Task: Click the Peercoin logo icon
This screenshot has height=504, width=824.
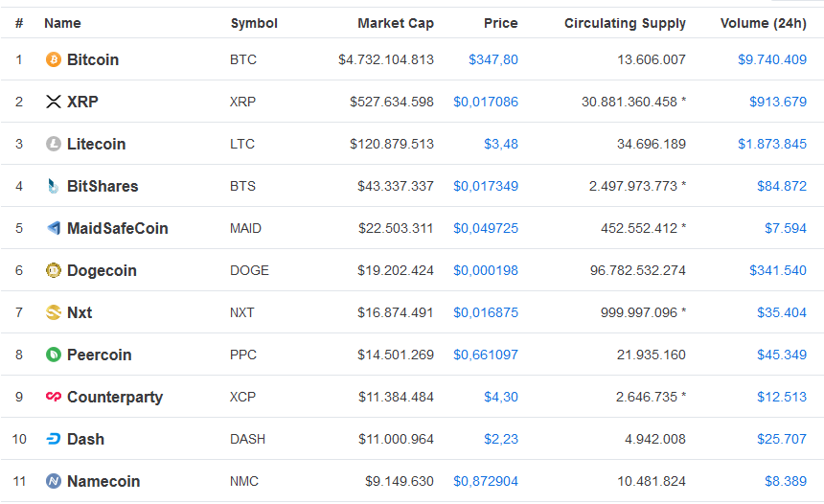Action: point(53,355)
